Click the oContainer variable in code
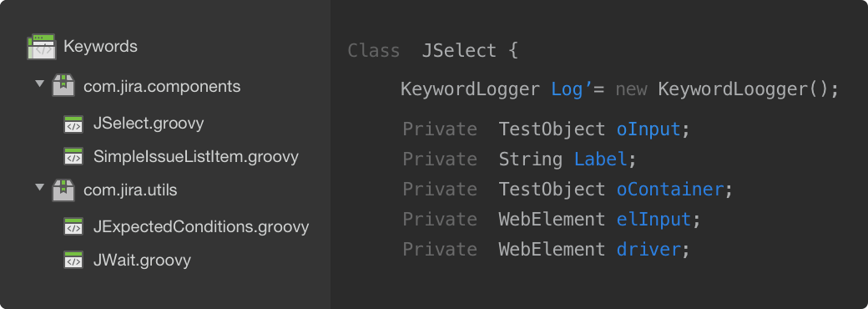 (x=670, y=190)
